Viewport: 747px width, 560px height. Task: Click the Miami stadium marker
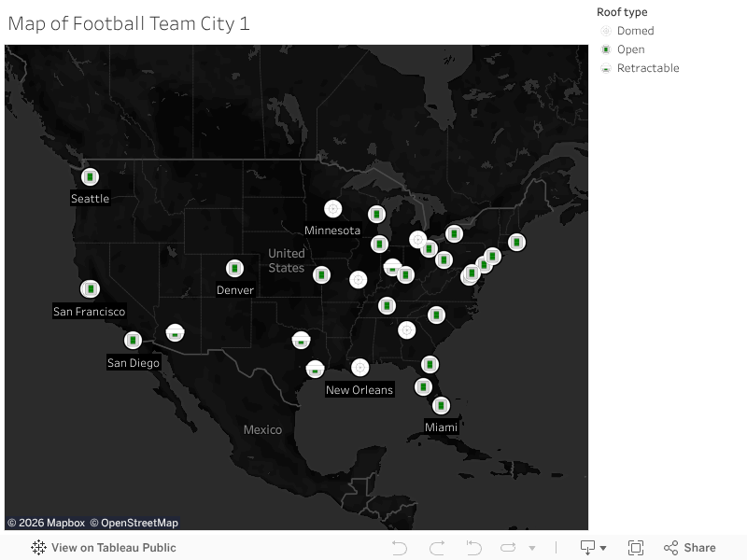[441, 406]
